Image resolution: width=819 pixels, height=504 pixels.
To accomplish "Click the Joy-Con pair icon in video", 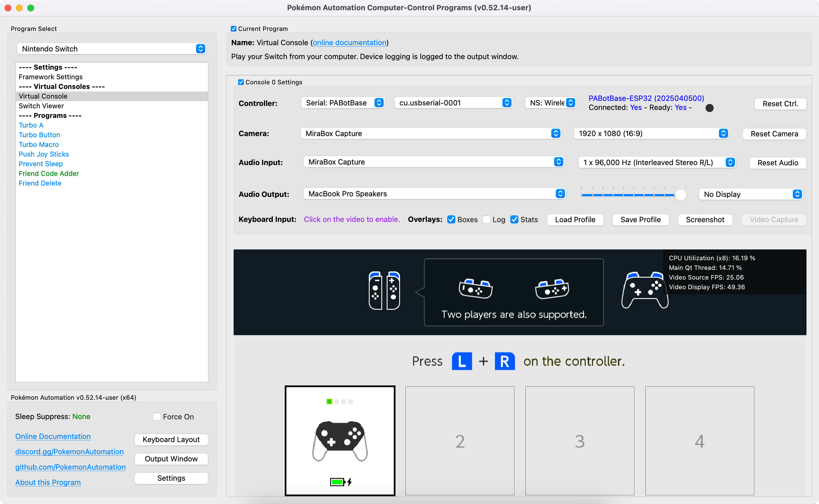I will point(384,290).
